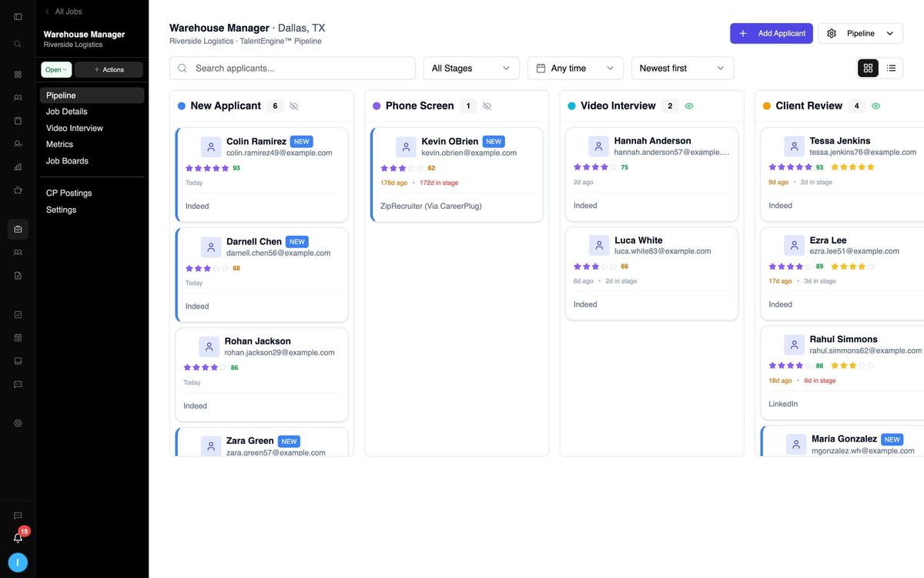Click the gear icon on Pipeline button
Viewport: 924px width, 578px height.
click(832, 33)
